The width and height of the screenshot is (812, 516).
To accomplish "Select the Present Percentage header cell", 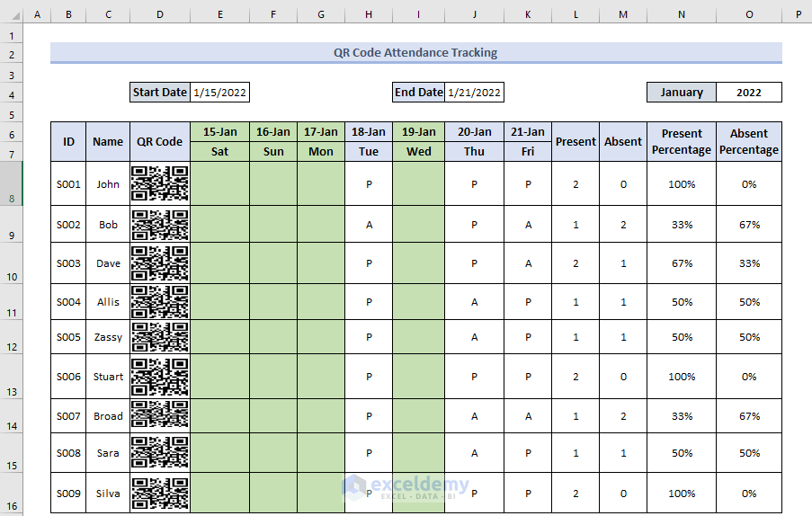I will (682, 142).
